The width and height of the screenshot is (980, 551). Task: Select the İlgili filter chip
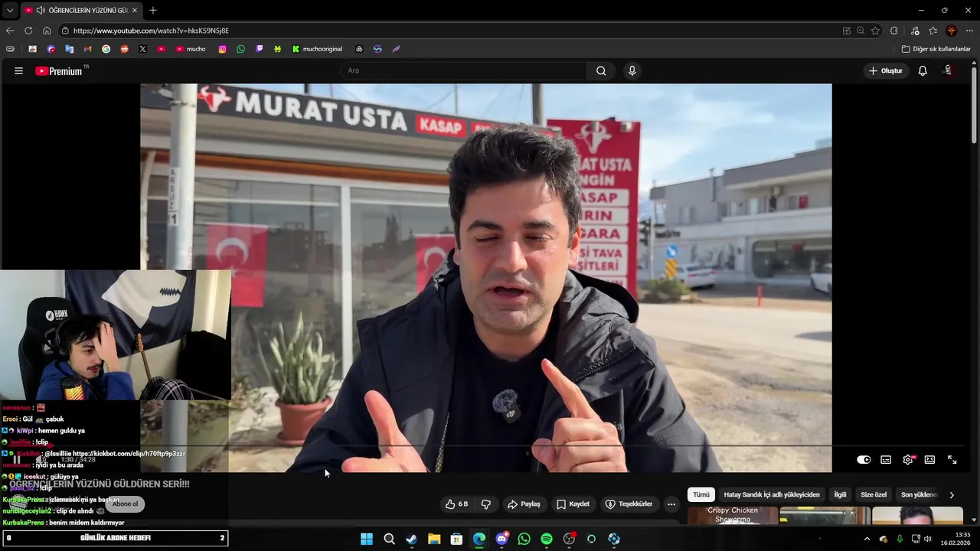tap(840, 494)
